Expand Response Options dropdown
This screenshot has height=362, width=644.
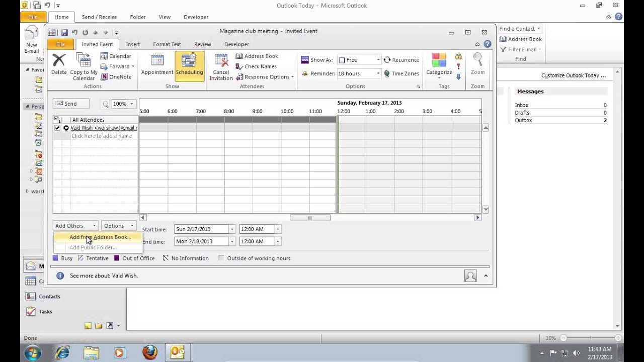tap(292, 77)
